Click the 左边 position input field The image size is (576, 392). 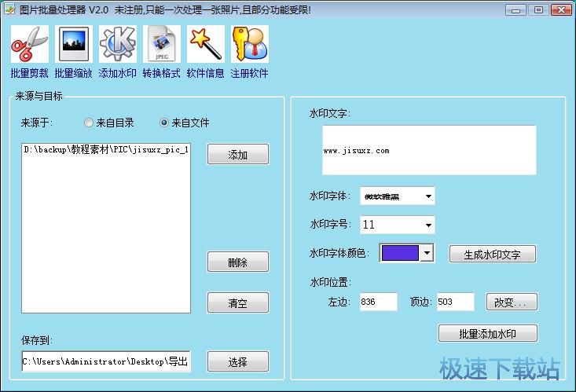[378, 302]
